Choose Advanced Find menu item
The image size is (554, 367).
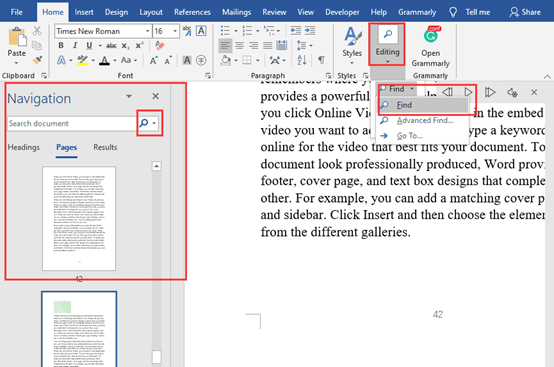coord(423,120)
